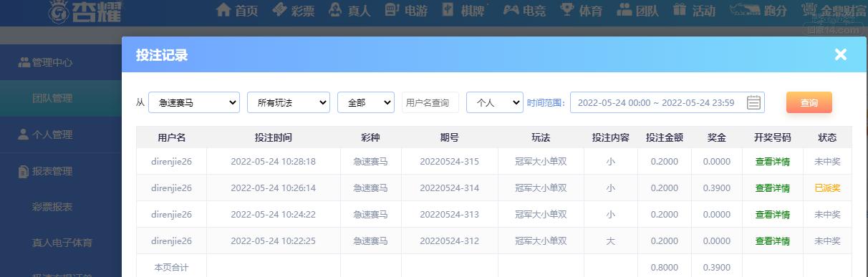
Task: Click the rocket icon beside 彩票
Action: pyautogui.click(x=280, y=10)
